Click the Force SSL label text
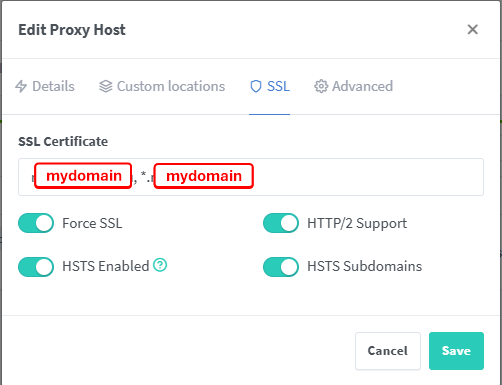502x385 pixels. click(92, 223)
